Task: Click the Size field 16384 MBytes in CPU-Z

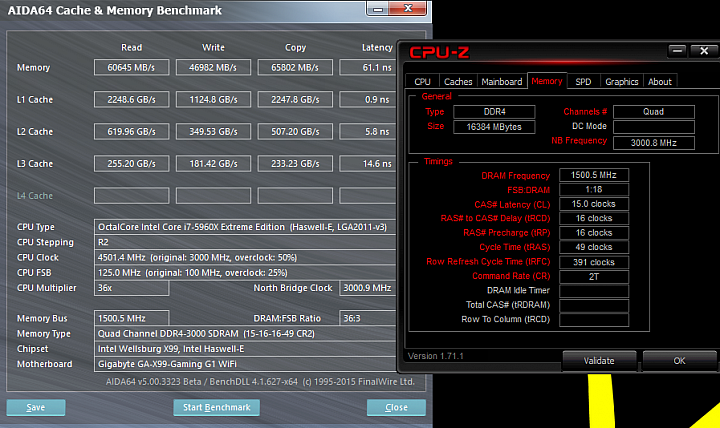Action: [x=494, y=127]
